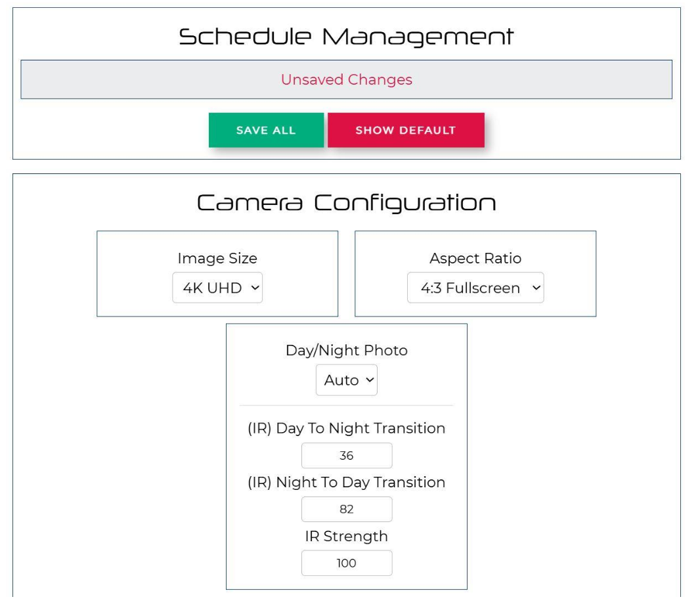
Task: Click the green Save All button
Action: pyautogui.click(x=266, y=130)
